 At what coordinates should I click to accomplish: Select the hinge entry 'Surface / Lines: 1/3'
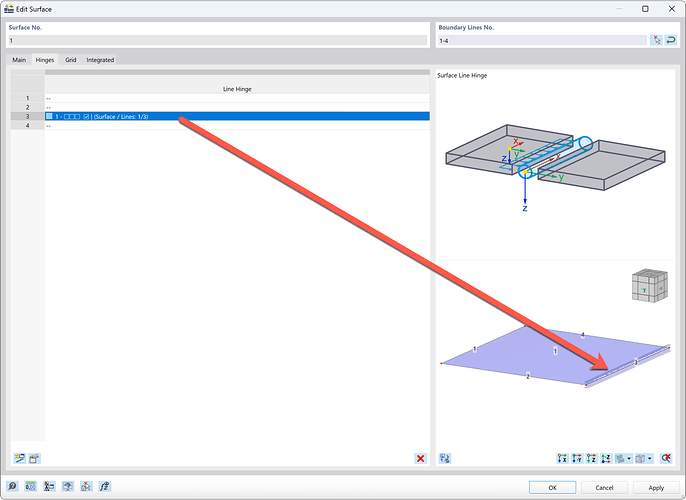(237, 116)
